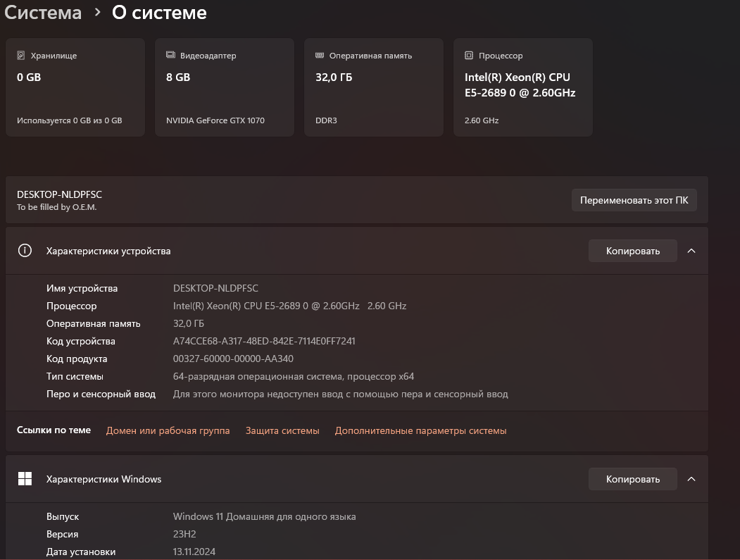
Task: Click the Код устройства label
Action: click(81, 341)
